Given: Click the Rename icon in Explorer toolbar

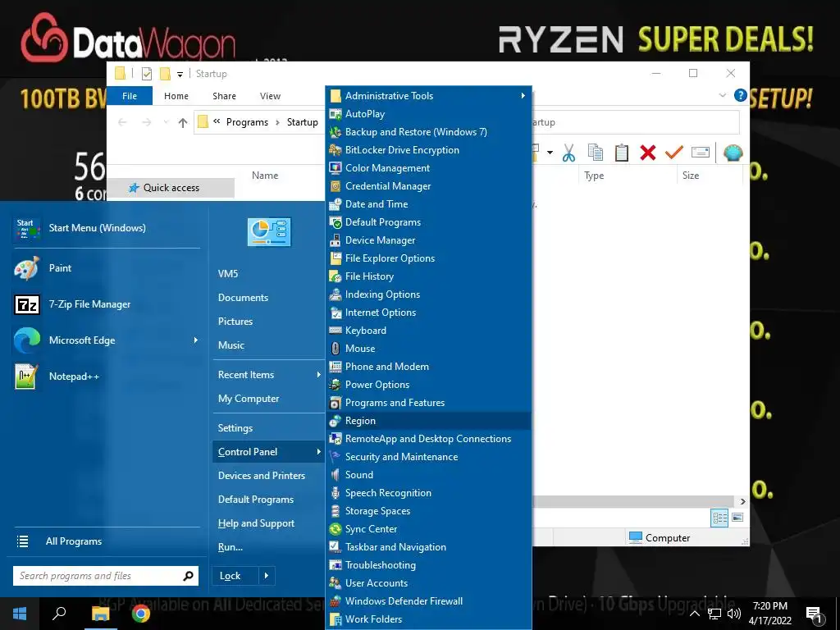Looking at the screenshot, I should point(701,153).
